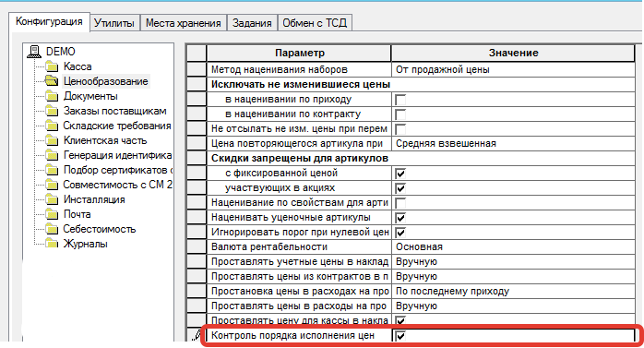
Task: Enable в наценивании по приходу checkbox
Action: (x=400, y=100)
